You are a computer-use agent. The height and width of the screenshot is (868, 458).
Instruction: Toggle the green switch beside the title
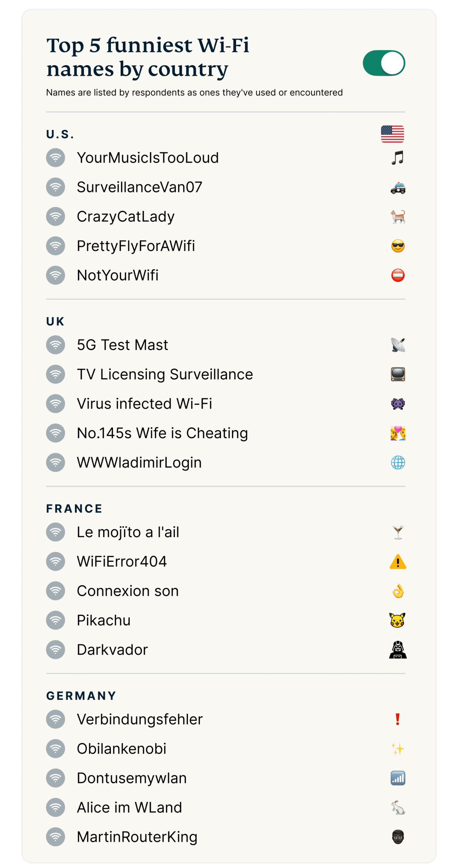(x=384, y=63)
